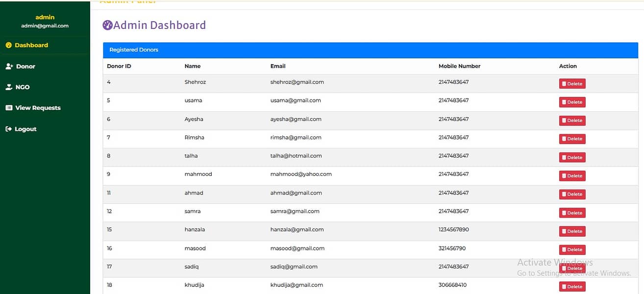
Task: Click email ayesha@gmail.com
Action: point(296,119)
